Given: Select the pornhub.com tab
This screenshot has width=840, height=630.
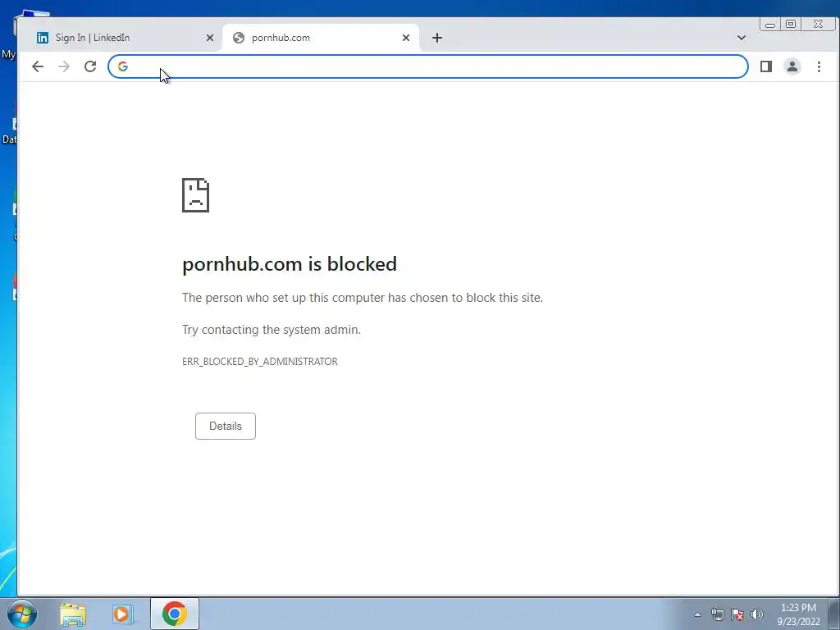Looking at the screenshot, I should pyautogui.click(x=321, y=38).
